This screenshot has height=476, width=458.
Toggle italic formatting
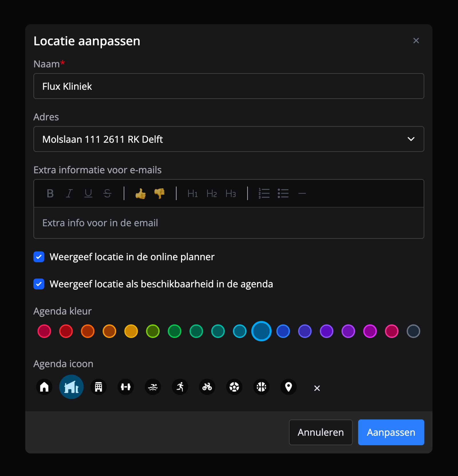[x=69, y=194]
